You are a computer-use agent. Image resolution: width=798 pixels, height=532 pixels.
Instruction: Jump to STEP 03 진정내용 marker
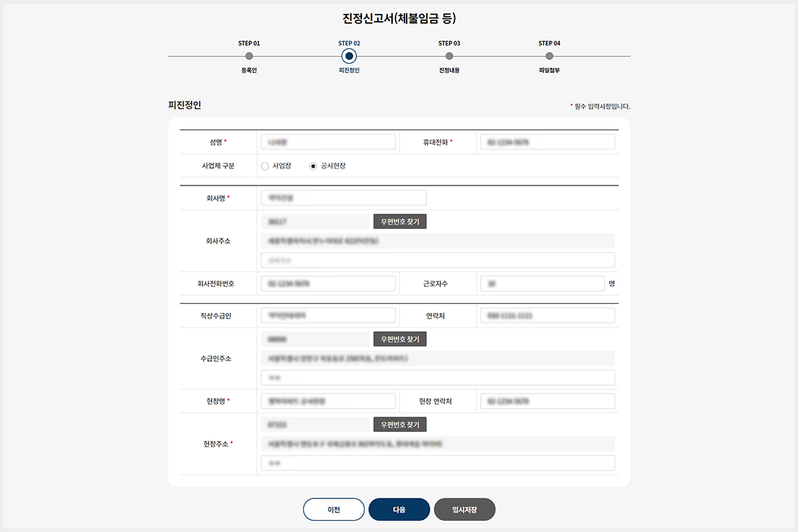tap(449, 56)
